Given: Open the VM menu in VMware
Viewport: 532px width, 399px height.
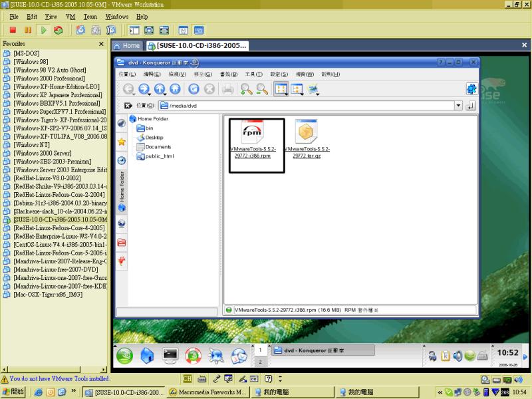Looking at the screenshot, I should coord(70,17).
